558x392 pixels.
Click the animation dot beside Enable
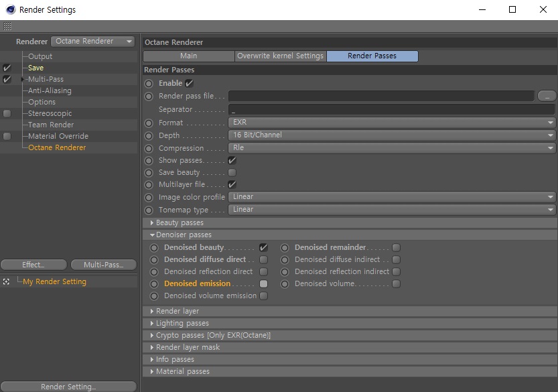click(x=149, y=83)
